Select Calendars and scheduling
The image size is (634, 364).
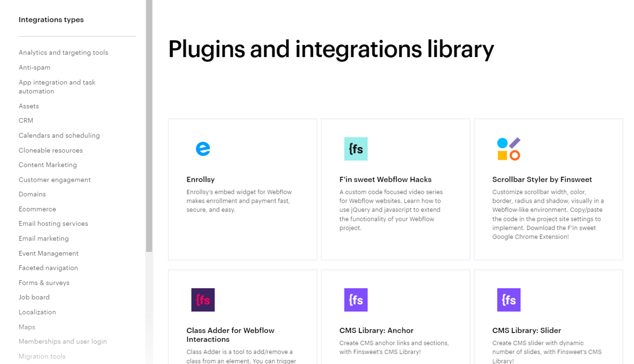coord(59,135)
